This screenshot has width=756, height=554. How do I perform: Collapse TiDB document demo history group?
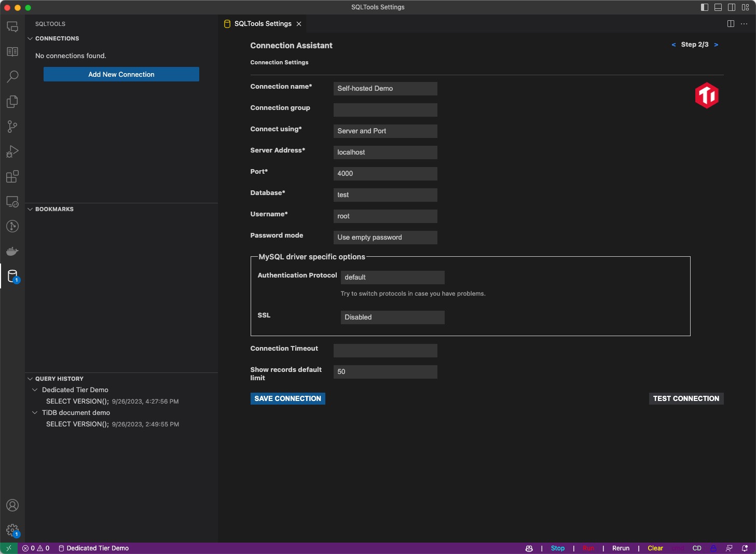(x=35, y=413)
